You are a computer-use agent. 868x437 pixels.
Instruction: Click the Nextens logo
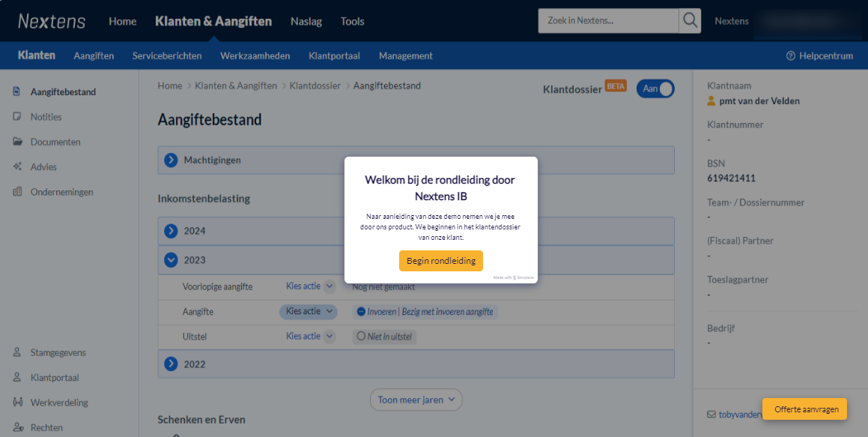tap(52, 21)
